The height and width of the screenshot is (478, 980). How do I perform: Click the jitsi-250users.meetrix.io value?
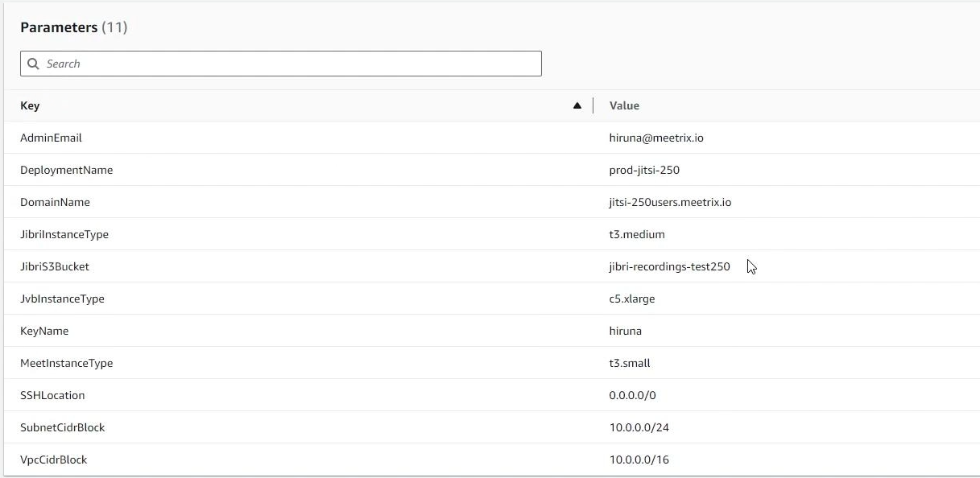point(672,202)
